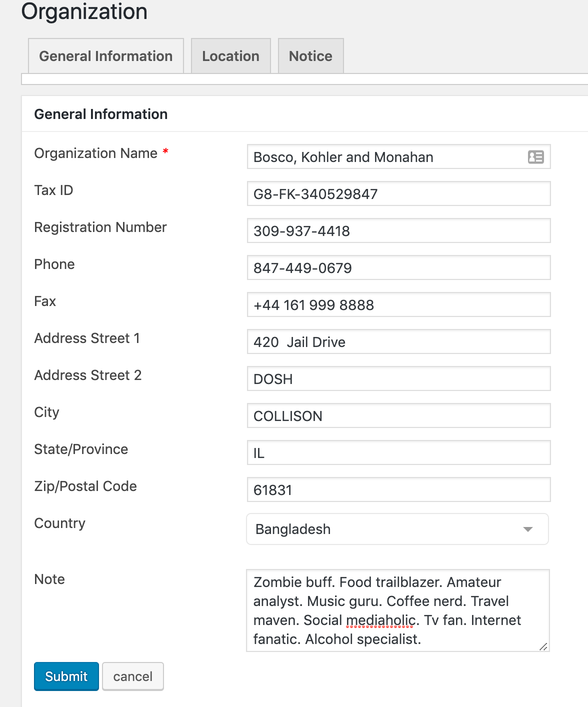
Task: Click the Address Street 2 field containing DOSH
Action: [x=398, y=379]
